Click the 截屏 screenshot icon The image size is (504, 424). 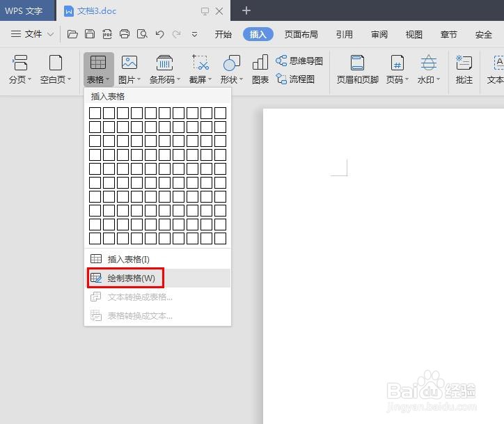(x=200, y=63)
